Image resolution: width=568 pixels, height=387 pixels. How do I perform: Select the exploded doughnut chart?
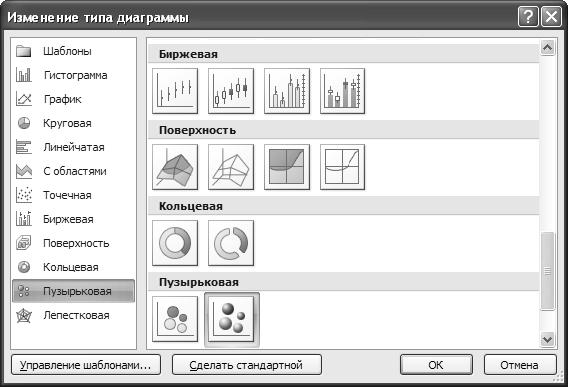[x=231, y=243]
